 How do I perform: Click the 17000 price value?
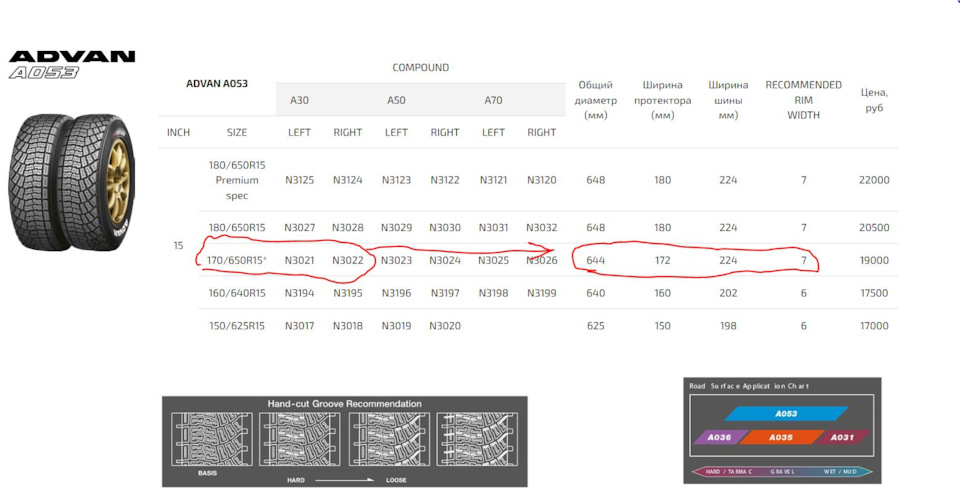pos(874,326)
